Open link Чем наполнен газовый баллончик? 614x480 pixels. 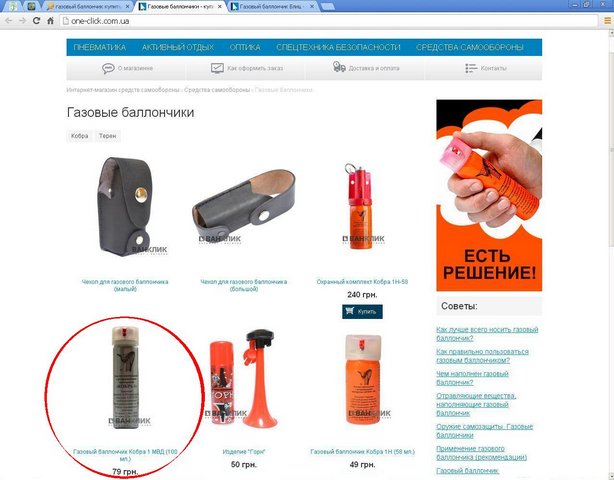tap(472, 378)
